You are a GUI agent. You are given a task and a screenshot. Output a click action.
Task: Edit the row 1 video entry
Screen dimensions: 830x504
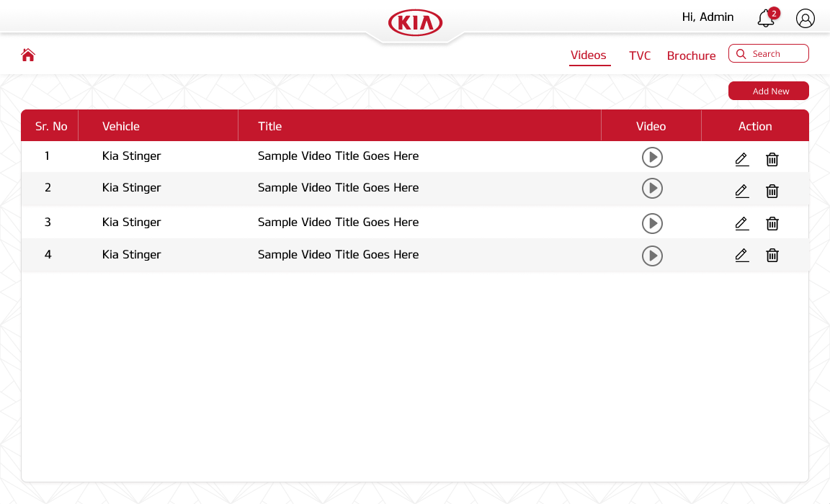741,159
